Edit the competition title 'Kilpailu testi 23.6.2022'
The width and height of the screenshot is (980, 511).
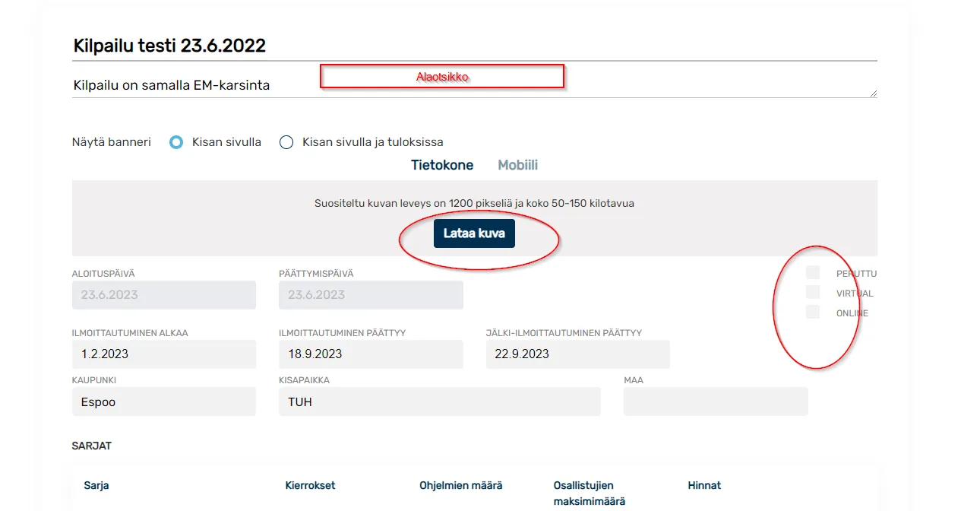pos(475,46)
